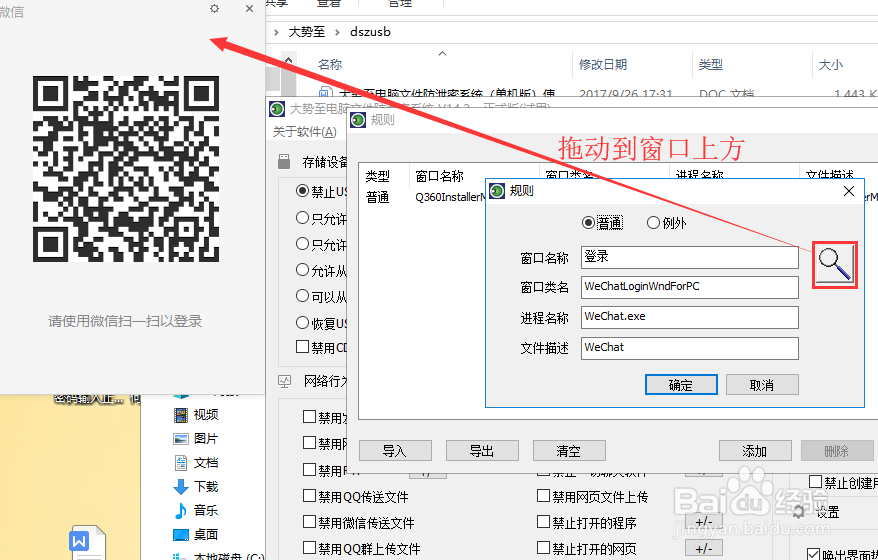The height and width of the screenshot is (560, 878).
Task: Click the 下载 arrow icon in Explorer sidebar
Action: coord(181,487)
